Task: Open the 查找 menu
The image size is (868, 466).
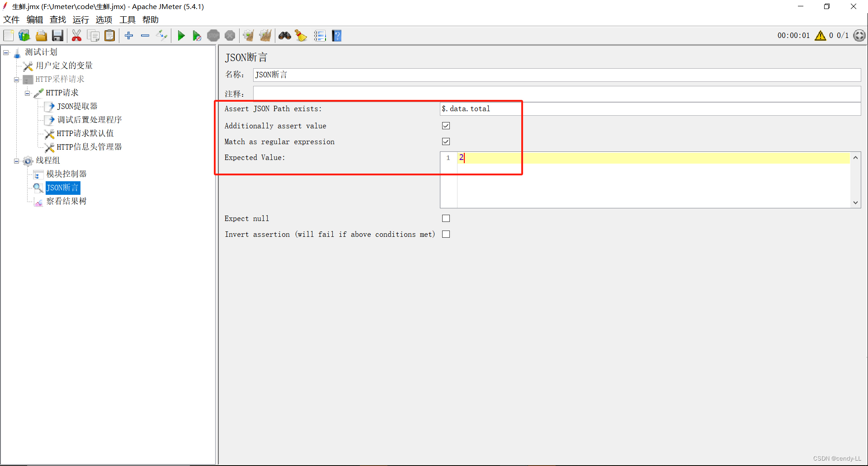Action: pyautogui.click(x=57, y=20)
